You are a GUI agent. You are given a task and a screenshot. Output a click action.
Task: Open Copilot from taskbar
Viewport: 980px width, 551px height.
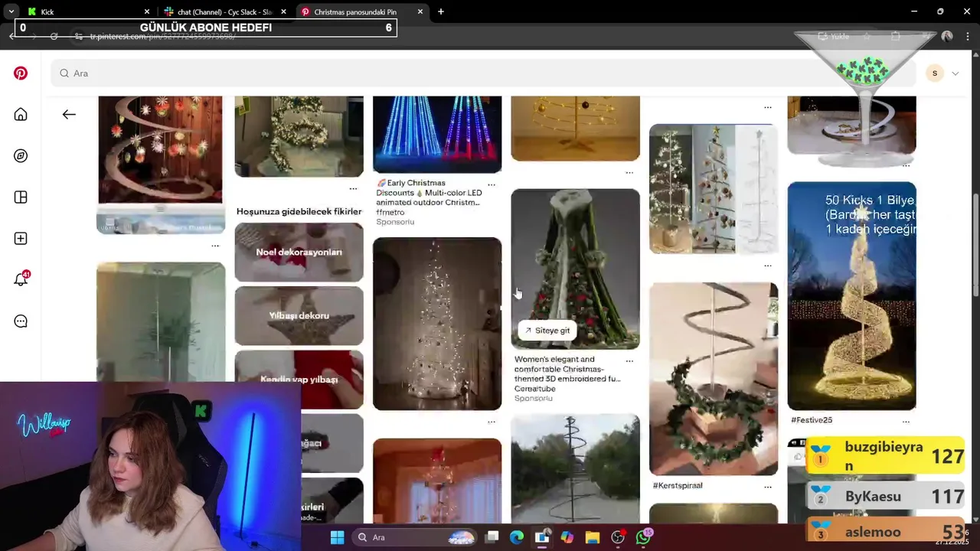[567, 537]
